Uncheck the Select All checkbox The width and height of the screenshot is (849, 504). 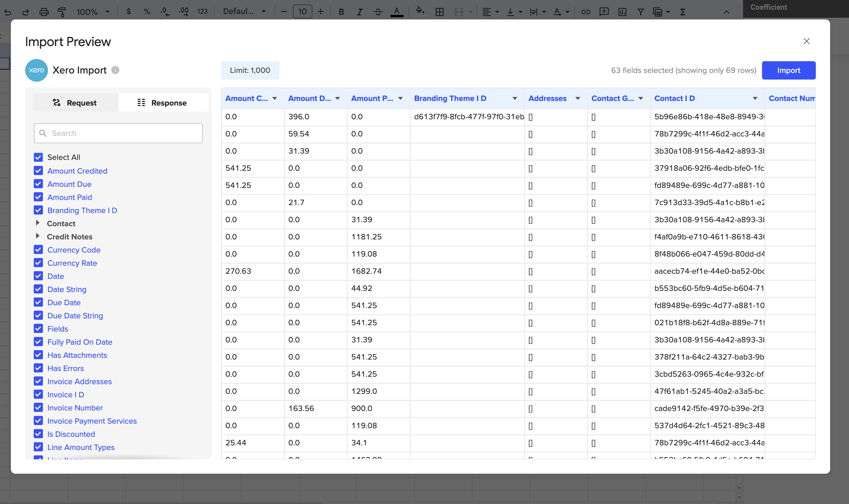point(38,157)
